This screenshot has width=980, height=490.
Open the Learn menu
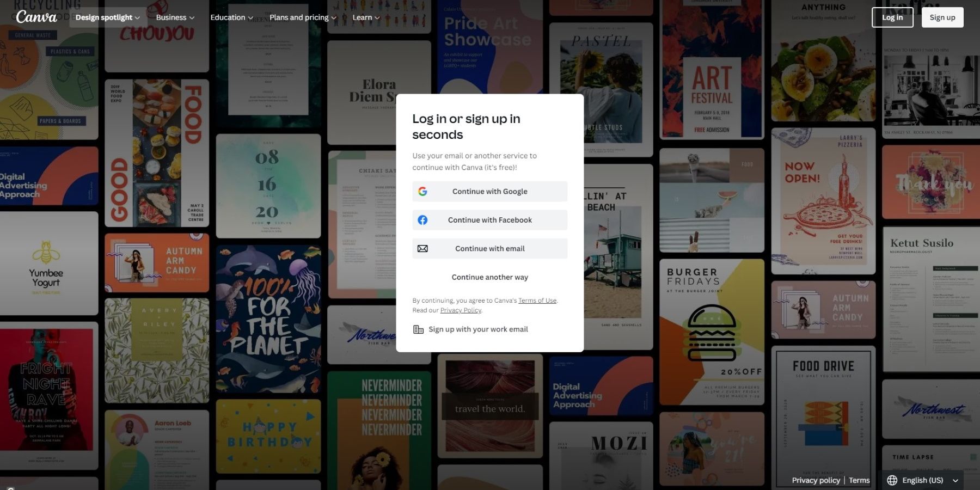coord(366,17)
